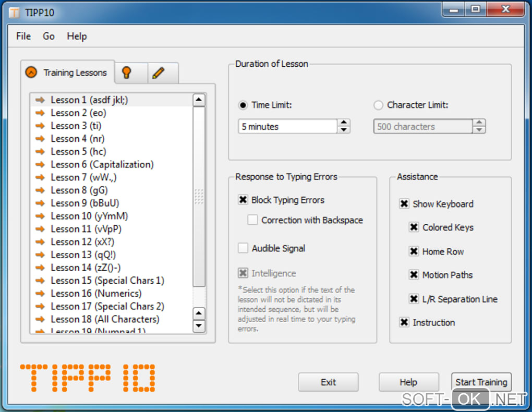Select the Character Limit radio button
This screenshot has height=412, width=532.
point(378,105)
